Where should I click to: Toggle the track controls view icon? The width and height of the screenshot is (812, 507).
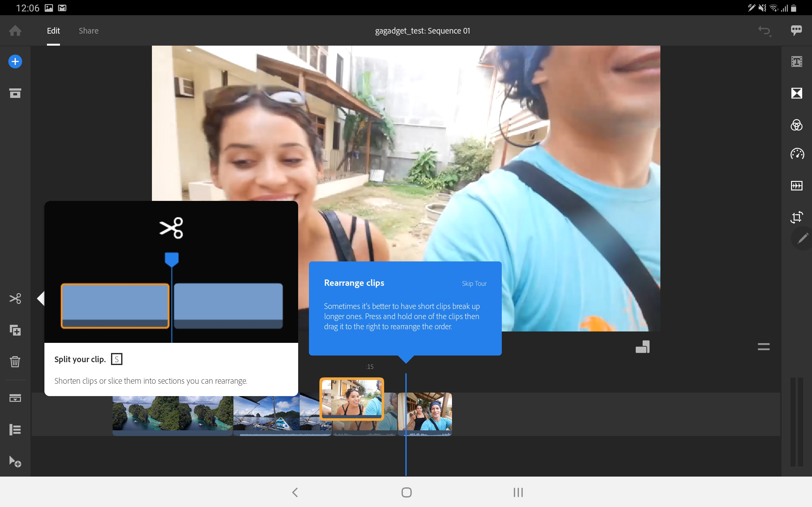coord(15,398)
